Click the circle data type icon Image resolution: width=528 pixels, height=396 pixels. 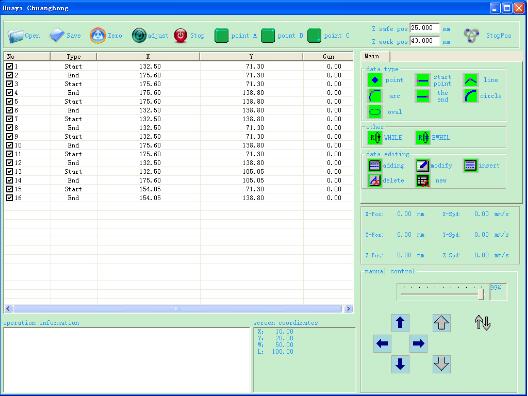click(x=471, y=96)
